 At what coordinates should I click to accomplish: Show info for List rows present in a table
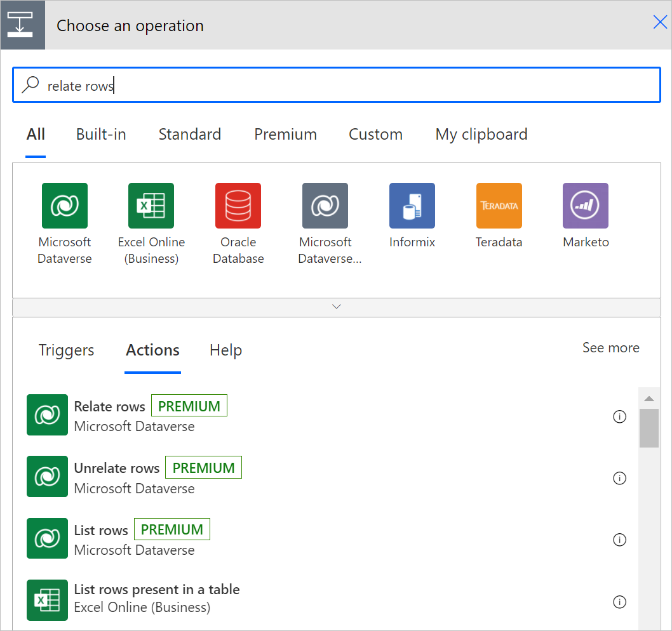[620, 602]
